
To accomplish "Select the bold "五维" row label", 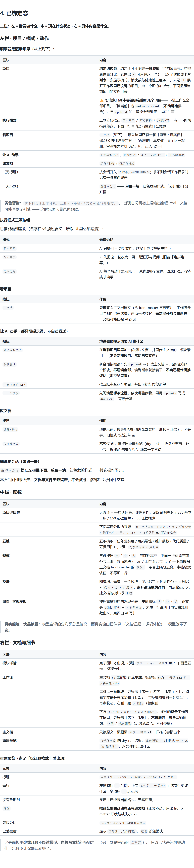I will pyautogui.click(x=6, y=541).
